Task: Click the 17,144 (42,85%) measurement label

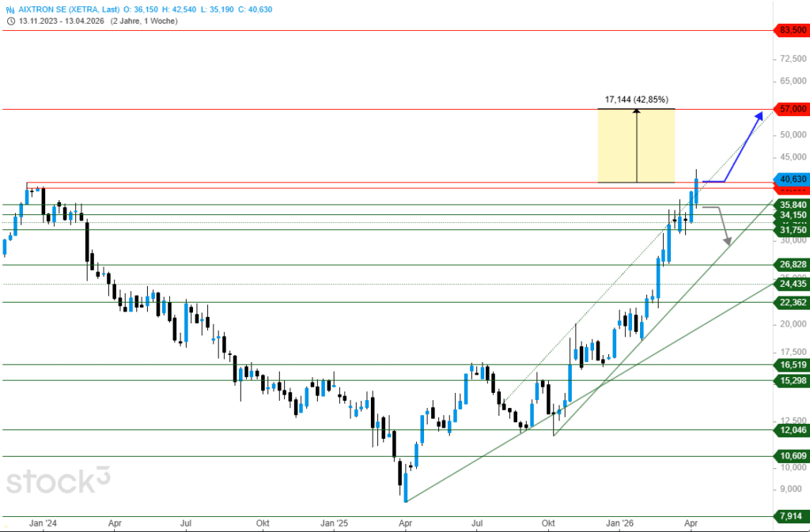Action: [636, 100]
